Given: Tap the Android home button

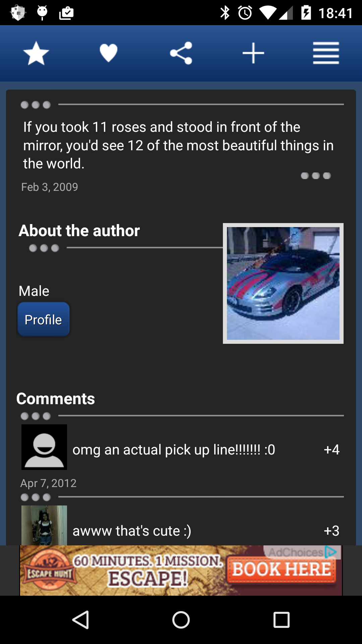Looking at the screenshot, I should coord(181,620).
